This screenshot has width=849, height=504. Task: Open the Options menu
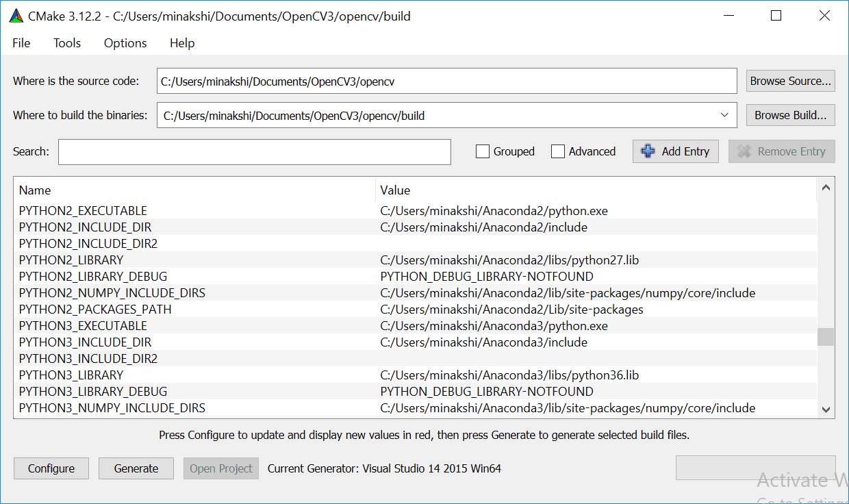tap(125, 43)
